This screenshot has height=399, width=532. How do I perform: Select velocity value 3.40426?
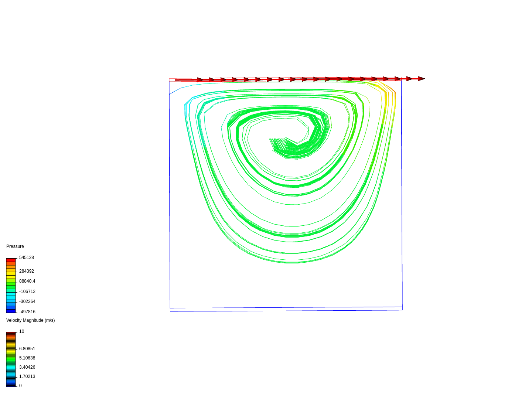[x=27, y=367]
